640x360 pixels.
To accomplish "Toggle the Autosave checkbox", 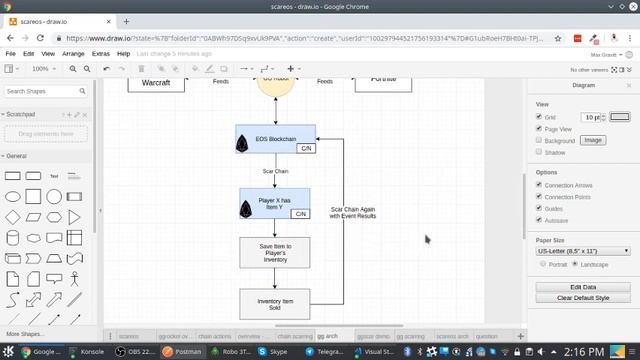I will point(539,220).
